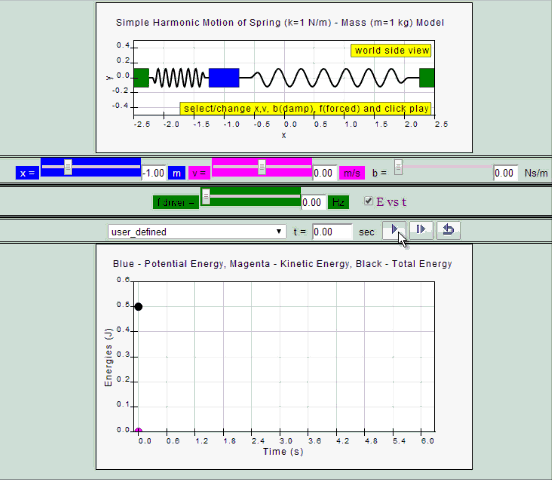552x480 pixels.
Task: Click the left green wall block
Action: pyautogui.click(x=141, y=78)
